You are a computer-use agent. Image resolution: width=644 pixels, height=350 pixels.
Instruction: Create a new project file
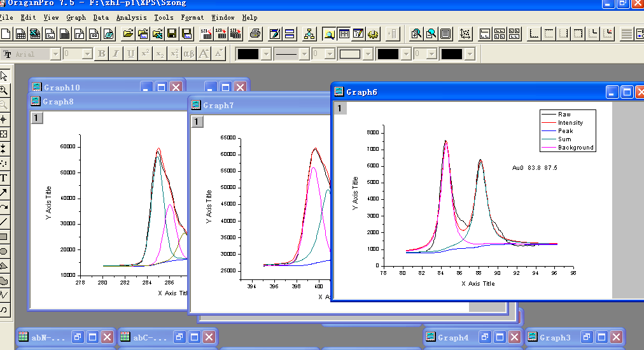tap(6, 34)
